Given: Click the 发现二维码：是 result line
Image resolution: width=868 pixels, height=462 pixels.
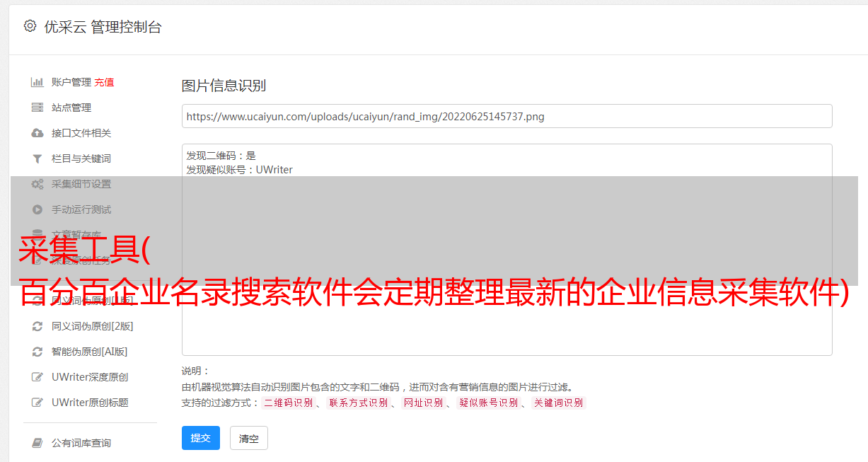Looking at the screenshot, I should pyautogui.click(x=221, y=156).
